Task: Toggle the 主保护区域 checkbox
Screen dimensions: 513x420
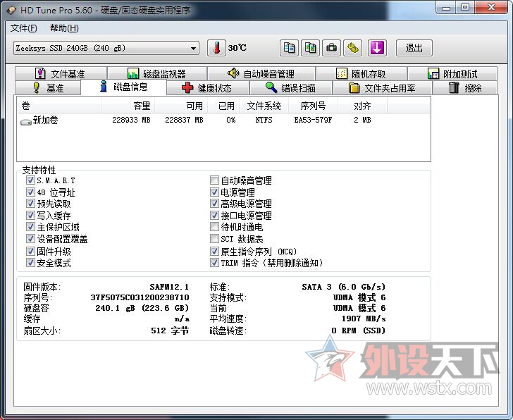Action: click(30, 227)
